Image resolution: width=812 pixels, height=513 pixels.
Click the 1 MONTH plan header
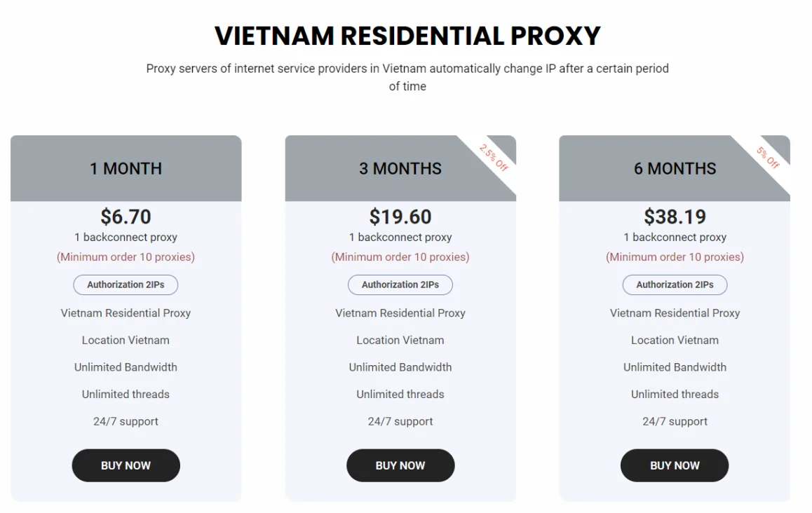pos(126,168)
